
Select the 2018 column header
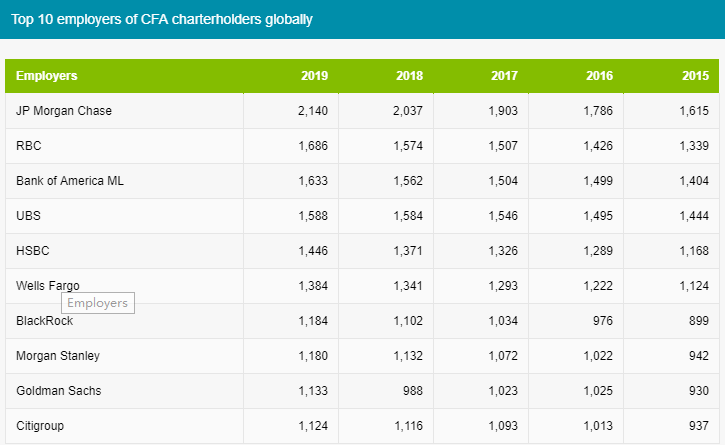pyautogui.click(x=409, y=76)
